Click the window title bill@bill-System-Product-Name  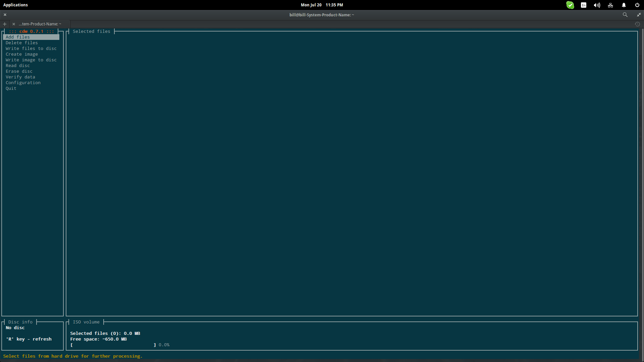322,15
